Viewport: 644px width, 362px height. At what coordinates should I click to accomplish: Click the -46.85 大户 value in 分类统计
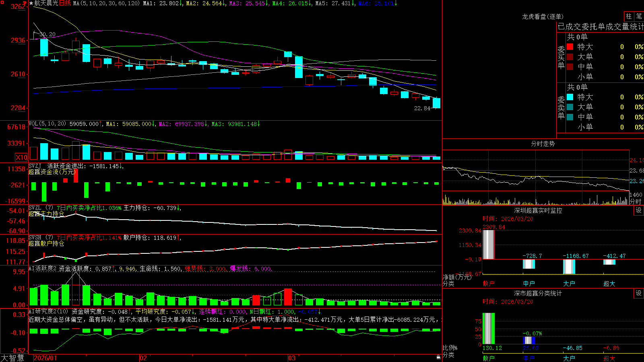[x=572, y=348]
